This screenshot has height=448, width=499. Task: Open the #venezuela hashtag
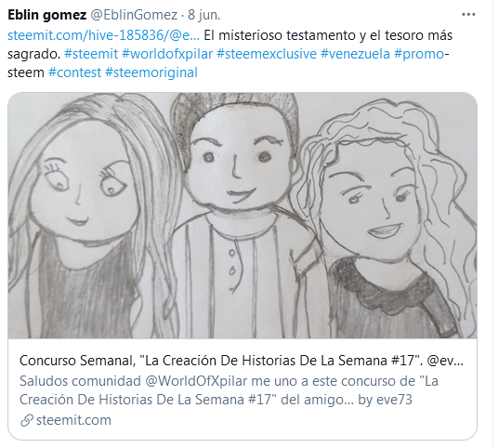point(355,54)
